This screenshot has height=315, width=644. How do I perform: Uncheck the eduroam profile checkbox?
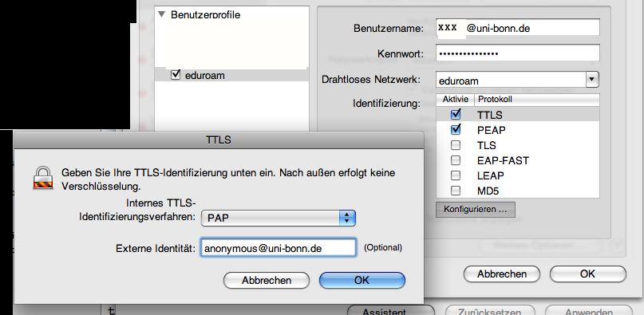[x=176, y=75]
